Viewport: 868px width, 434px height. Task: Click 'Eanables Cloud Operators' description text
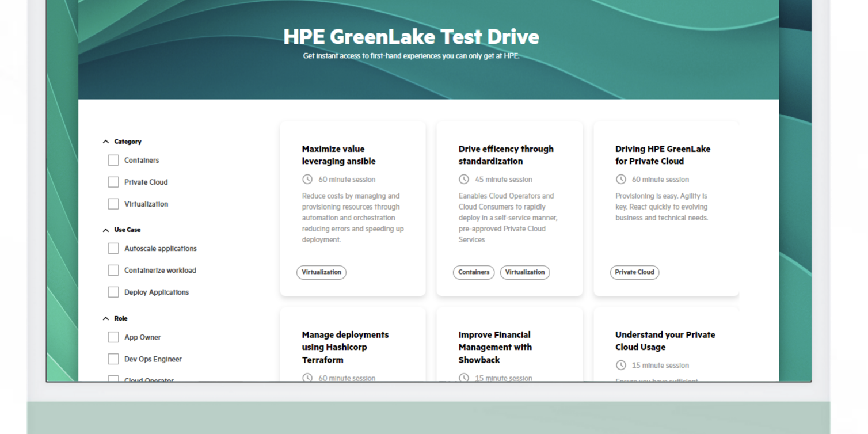[x=508, y=218]
